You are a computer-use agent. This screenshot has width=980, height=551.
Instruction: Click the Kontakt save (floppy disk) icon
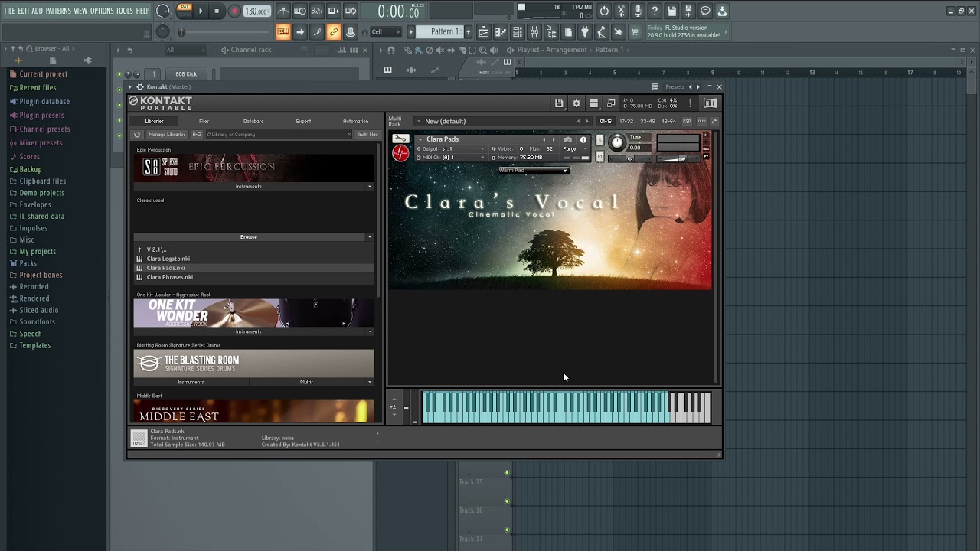pos(559,103)
